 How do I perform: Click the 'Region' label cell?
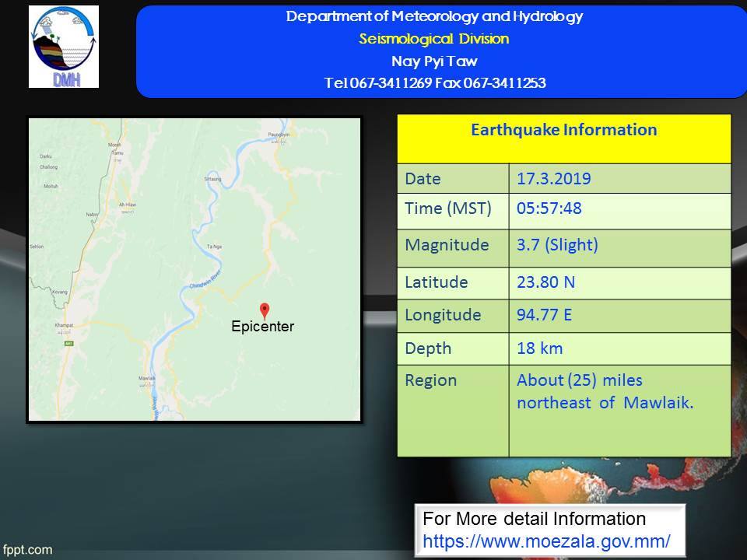point(453,411)
